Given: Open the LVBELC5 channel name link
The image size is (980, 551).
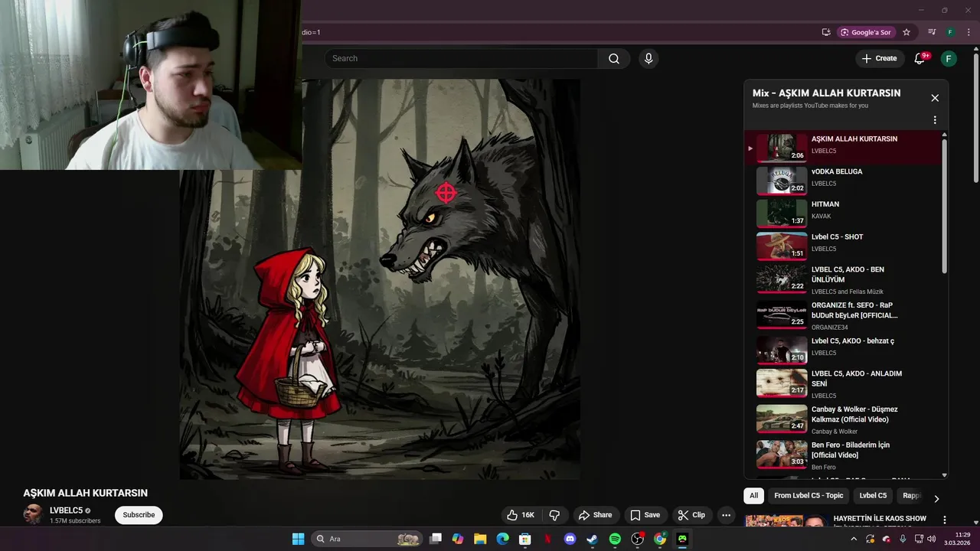Looking at the screenshot, I should point(66,510).
